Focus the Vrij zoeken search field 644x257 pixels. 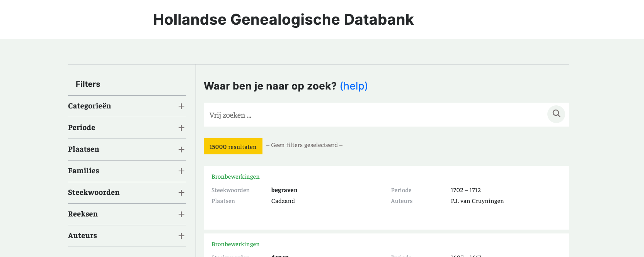click(371, 115)
